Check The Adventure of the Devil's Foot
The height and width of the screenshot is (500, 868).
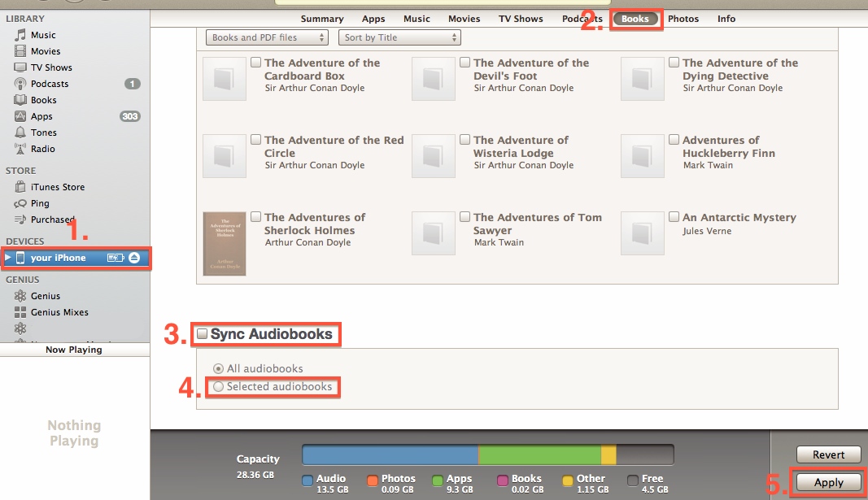[x=465, y=62]
